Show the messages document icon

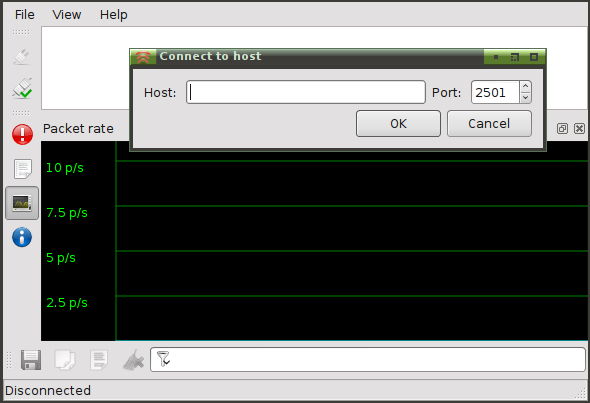coord(22,169)
